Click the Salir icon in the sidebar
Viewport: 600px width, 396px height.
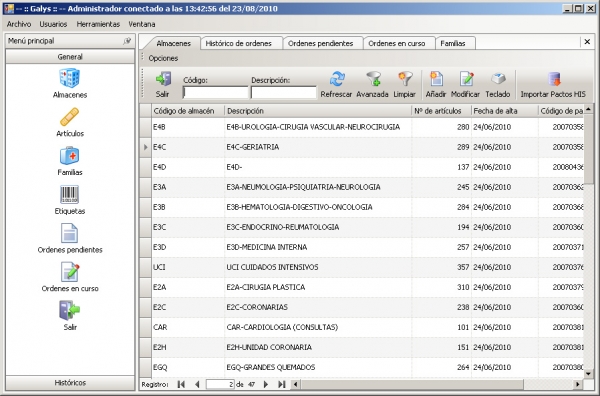pyautogui.click(x=70, y=315)
